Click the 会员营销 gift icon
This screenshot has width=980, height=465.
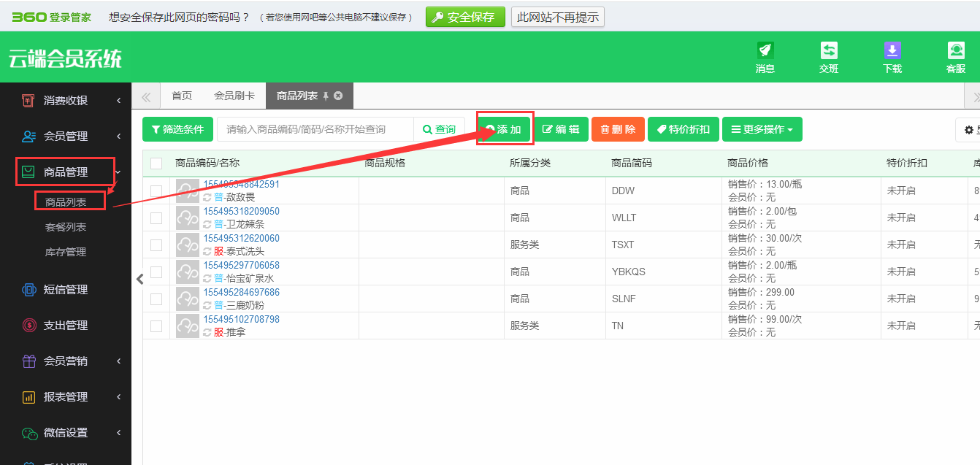click(28, 361)
